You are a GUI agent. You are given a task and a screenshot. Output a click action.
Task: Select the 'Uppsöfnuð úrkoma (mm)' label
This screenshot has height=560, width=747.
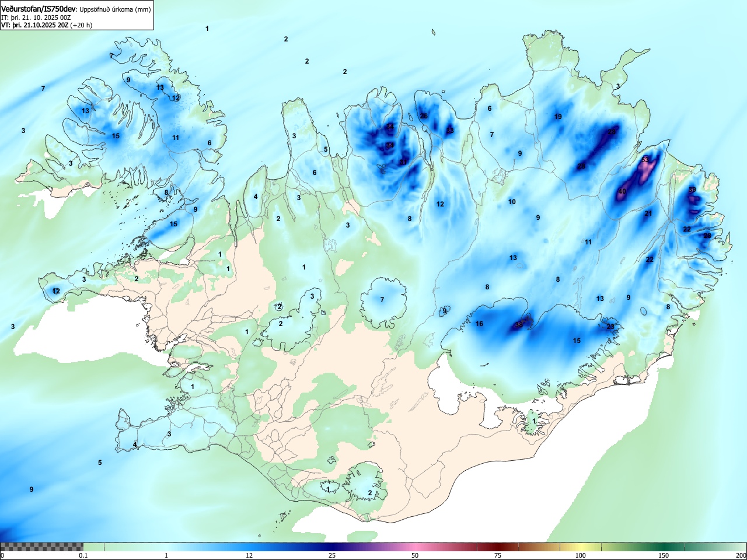point(115,9)
